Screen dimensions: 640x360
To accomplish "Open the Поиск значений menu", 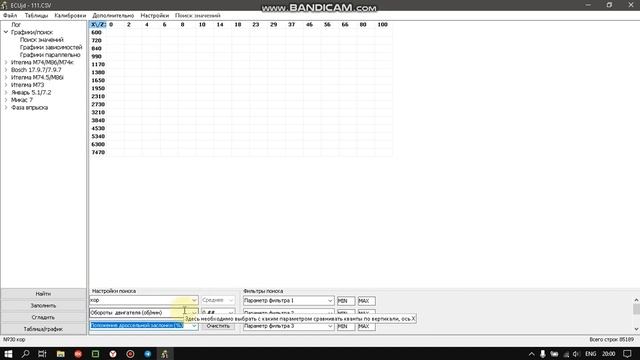I will click(x=198, y=16).
